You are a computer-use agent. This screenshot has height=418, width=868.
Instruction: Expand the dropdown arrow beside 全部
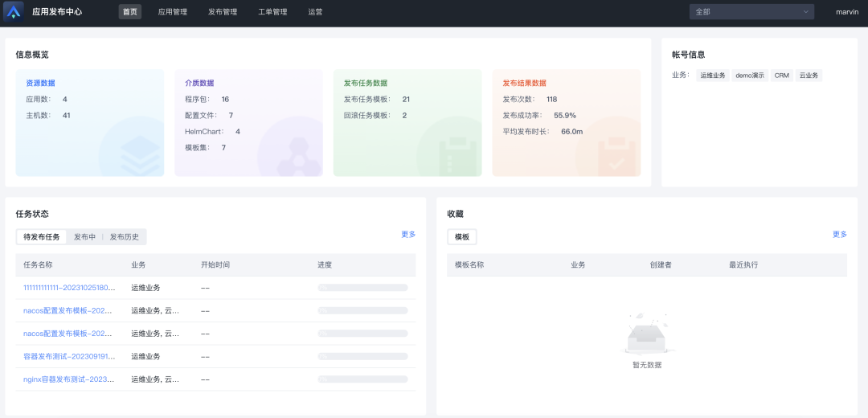click(x=805, y=12)
